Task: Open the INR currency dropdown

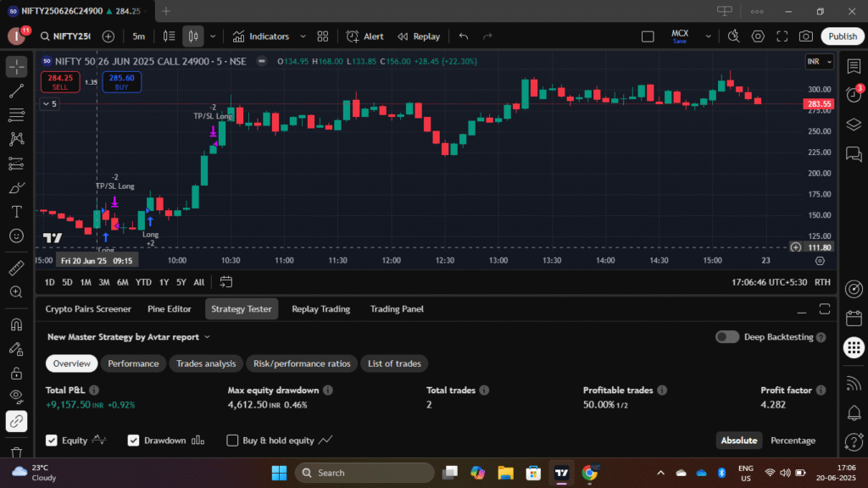Action: (820, 61)
